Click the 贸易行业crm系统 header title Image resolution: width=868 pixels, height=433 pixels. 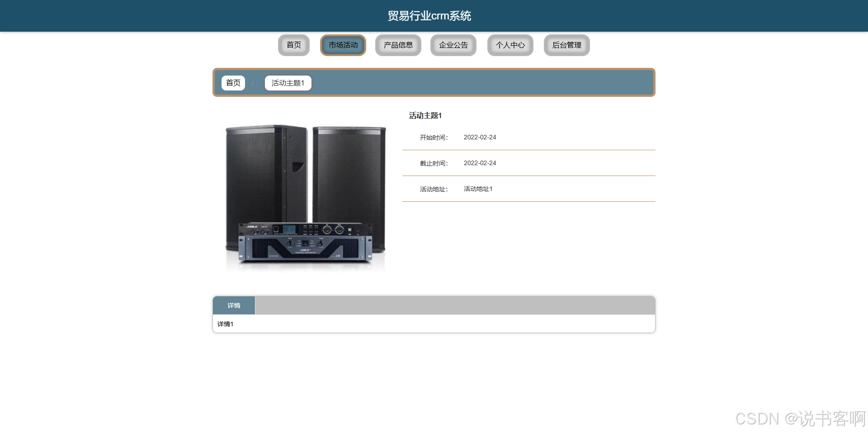pyautogui.click(x=429, y=16)
